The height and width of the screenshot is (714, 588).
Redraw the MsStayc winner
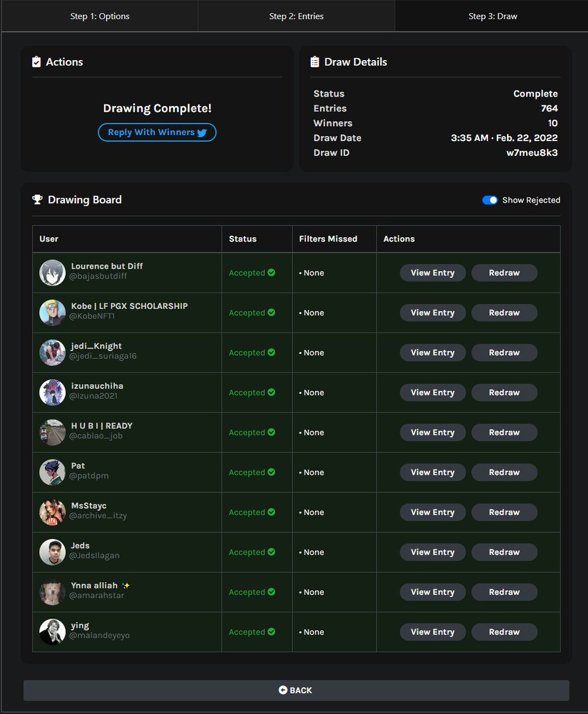tap(505, 512)
